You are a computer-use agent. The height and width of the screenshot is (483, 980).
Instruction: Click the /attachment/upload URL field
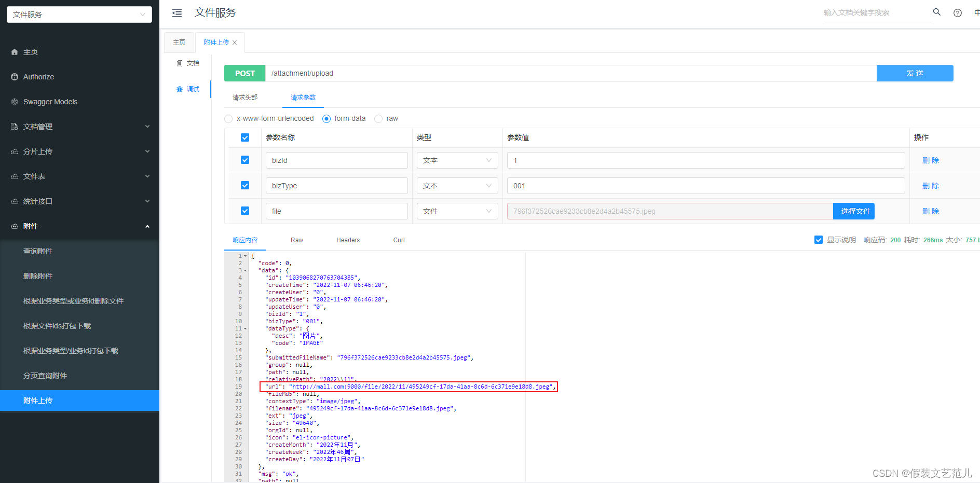coord(571,73)
